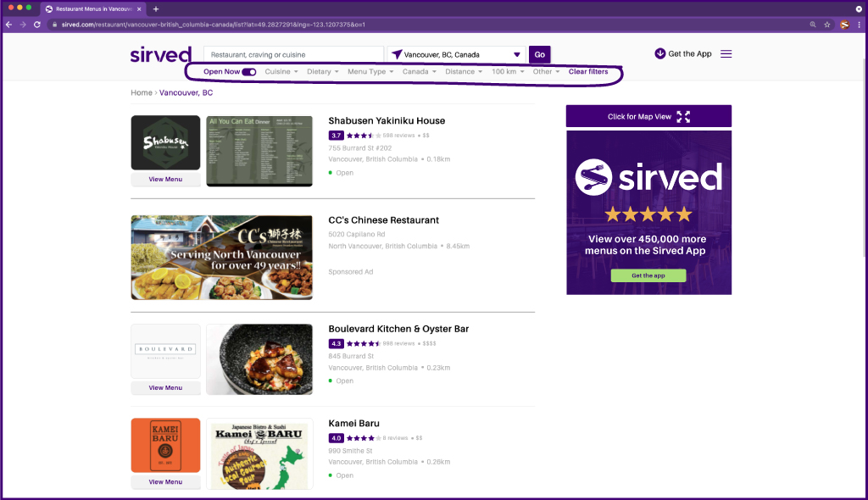Click the Boulevard logo thumbnail
The width and height of the screenshot is (868, 500).
pos(165,351)
